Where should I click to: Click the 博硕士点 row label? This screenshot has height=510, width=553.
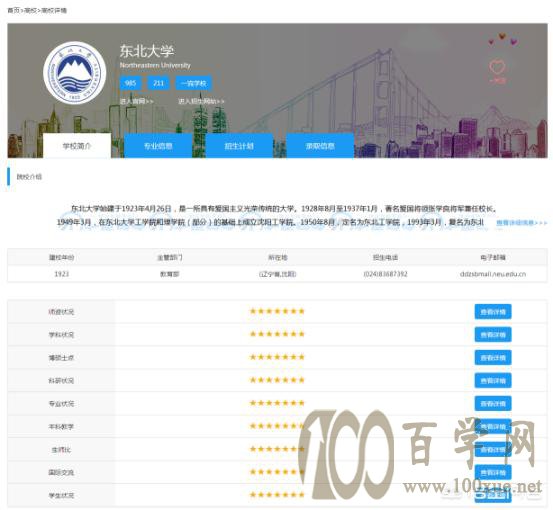tap(61, 358)
